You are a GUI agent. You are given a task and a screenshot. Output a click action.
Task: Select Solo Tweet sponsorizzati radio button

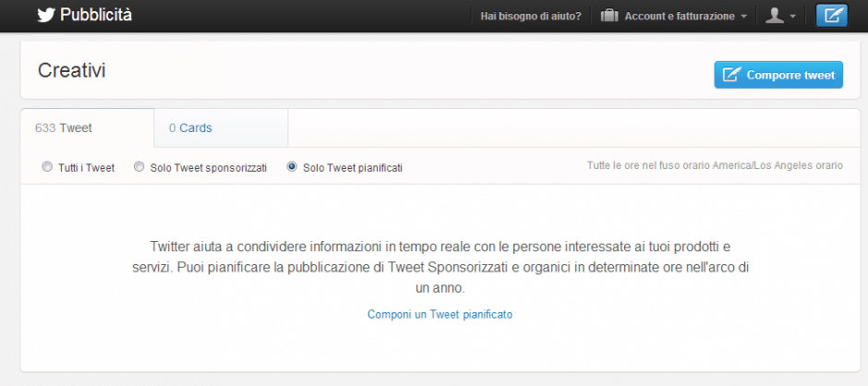[139, 167]
